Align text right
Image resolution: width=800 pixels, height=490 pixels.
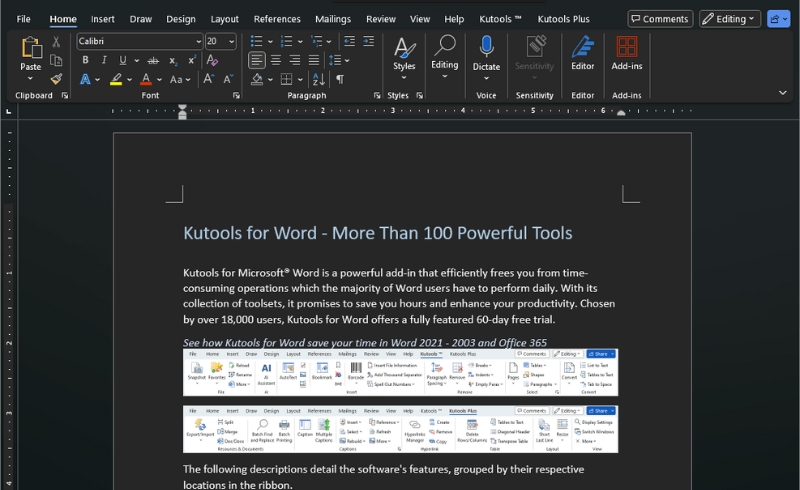point(295,60)
